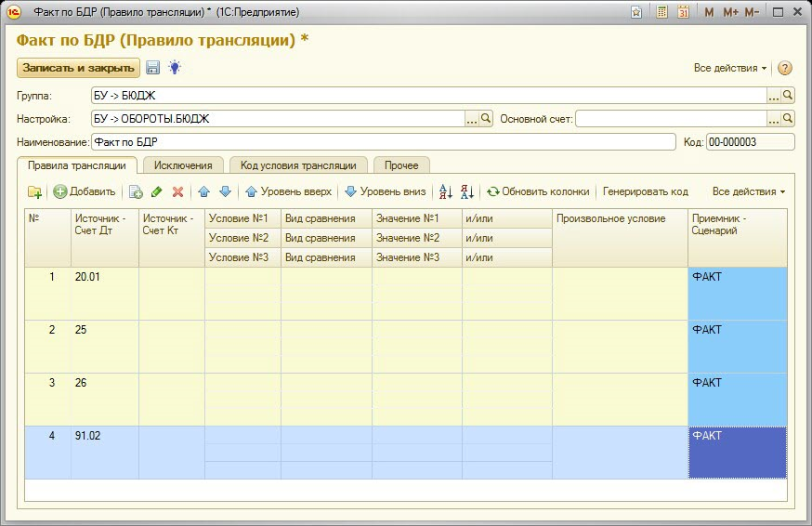This screenshot has width=812, height=526.
Task: Click the save (diskette) icon
Action: point(153,68)
